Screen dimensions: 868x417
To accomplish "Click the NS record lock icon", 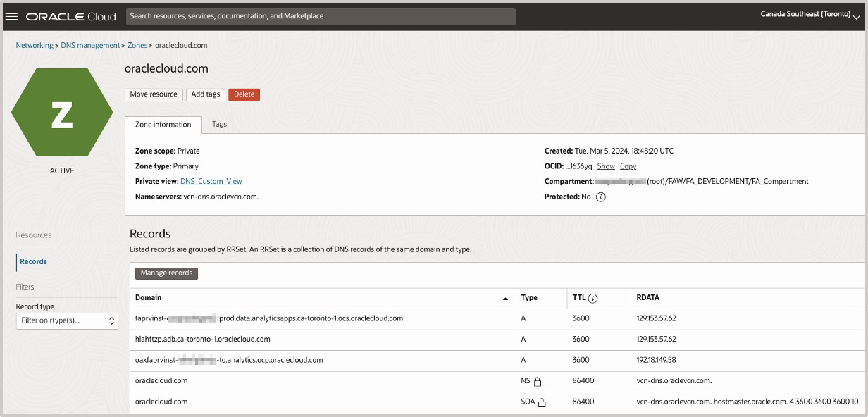I will point(538,382).
